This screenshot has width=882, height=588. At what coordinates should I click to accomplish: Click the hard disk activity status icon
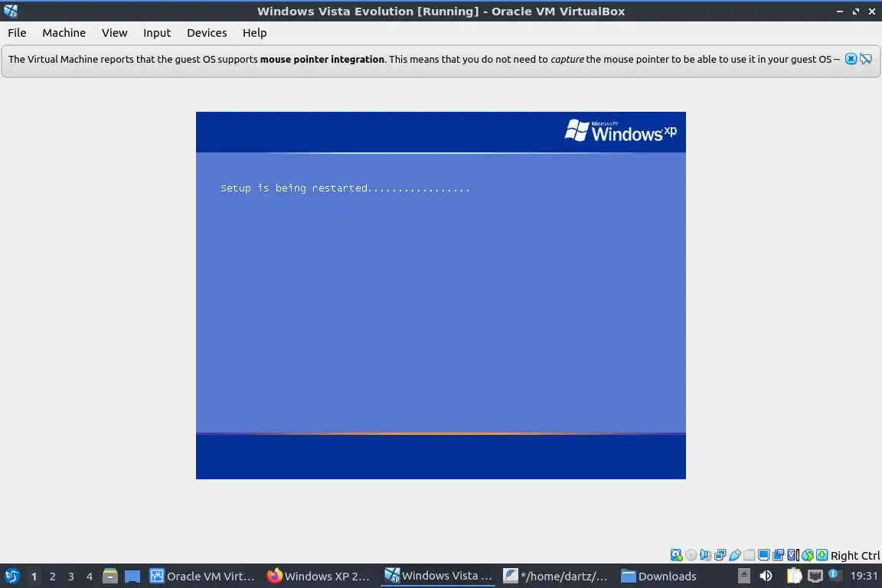[676, 555]
